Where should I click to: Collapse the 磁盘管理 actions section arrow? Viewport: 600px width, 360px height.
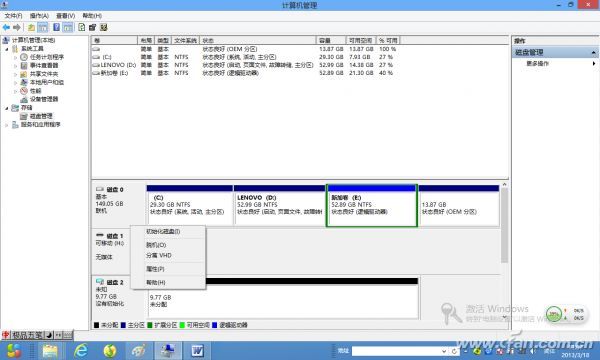[x=593, y=52]
